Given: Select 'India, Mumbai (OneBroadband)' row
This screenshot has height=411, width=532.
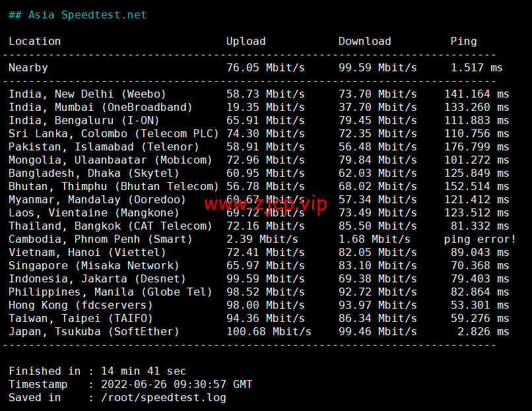Looking at the screenshot, I should [259, 107].
